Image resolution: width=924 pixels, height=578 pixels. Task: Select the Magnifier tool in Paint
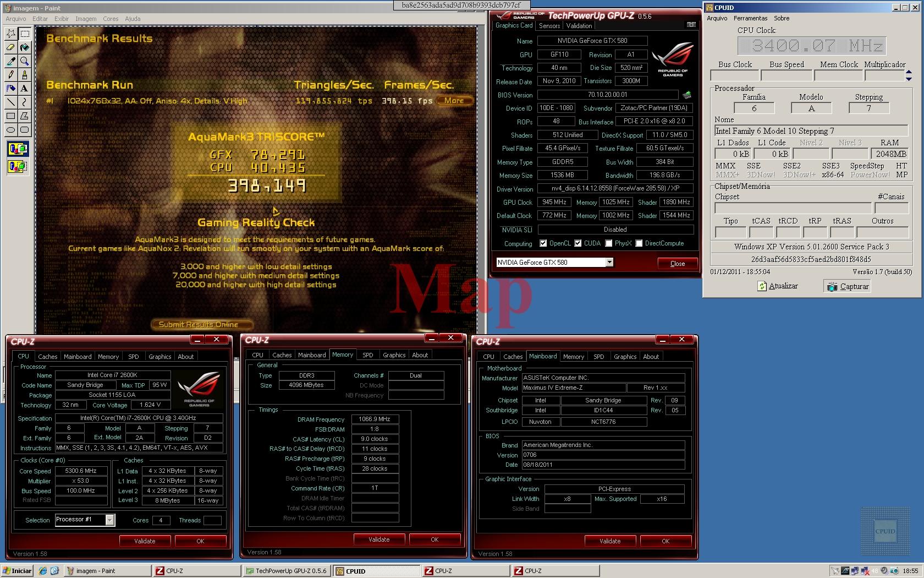pyautogui.click(x=24, y=61)
